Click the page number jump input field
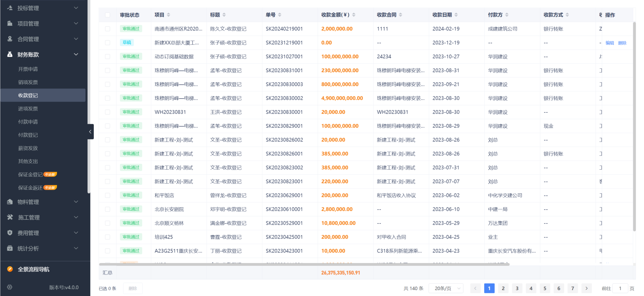Image resolution: width=644 pixels, height=296 pixels. 620,288
